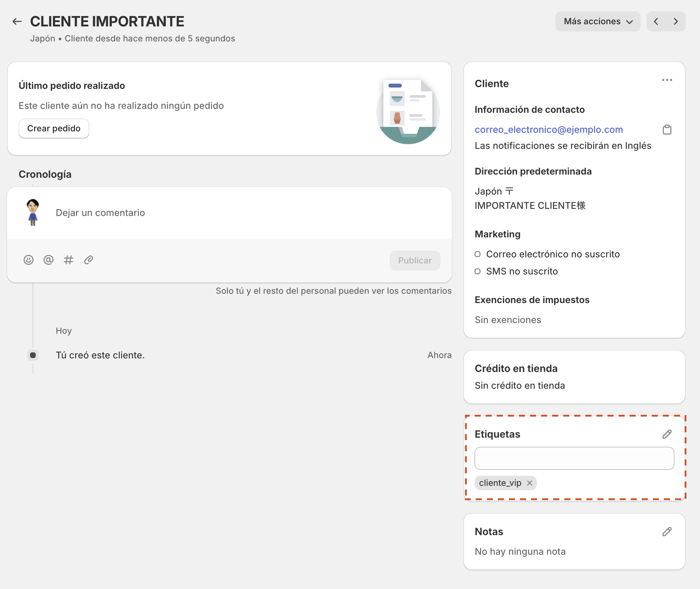Click the staff avatar in Cronología

(x=33, y=212)
